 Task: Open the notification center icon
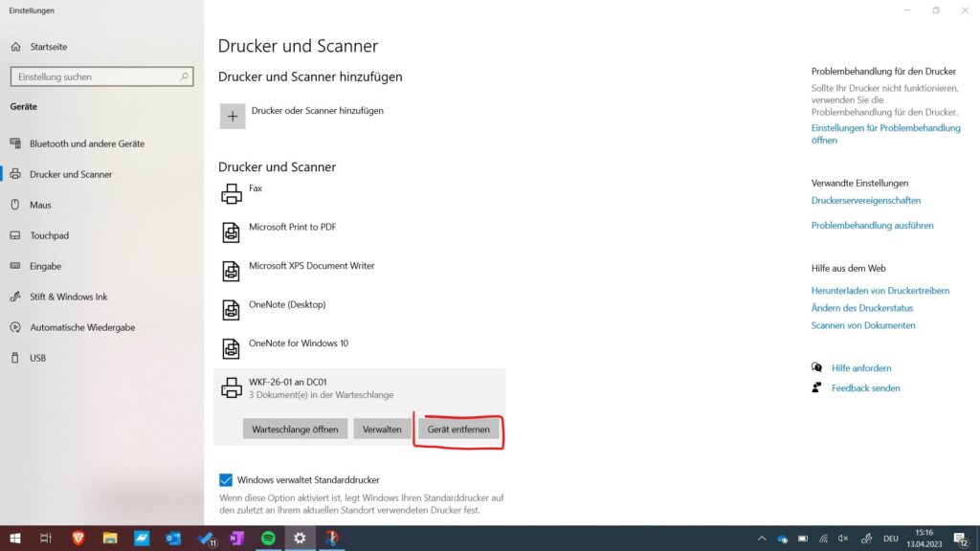(961, 539)
